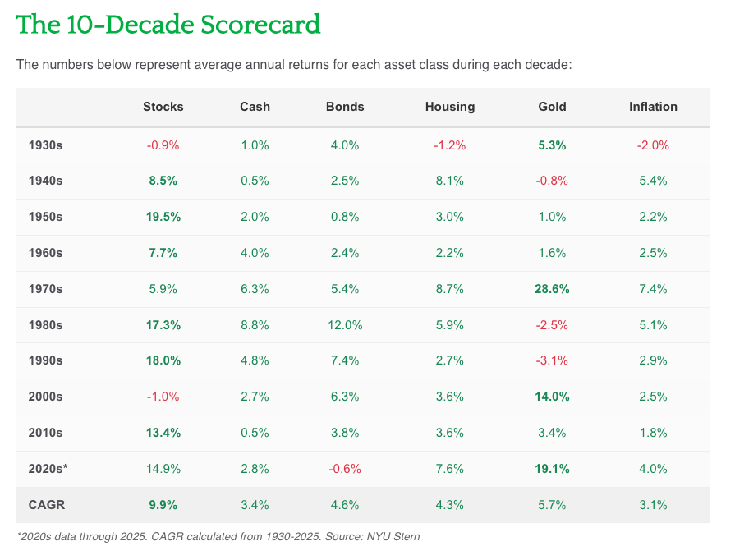Select the Bonds column header

click(345, 107)
